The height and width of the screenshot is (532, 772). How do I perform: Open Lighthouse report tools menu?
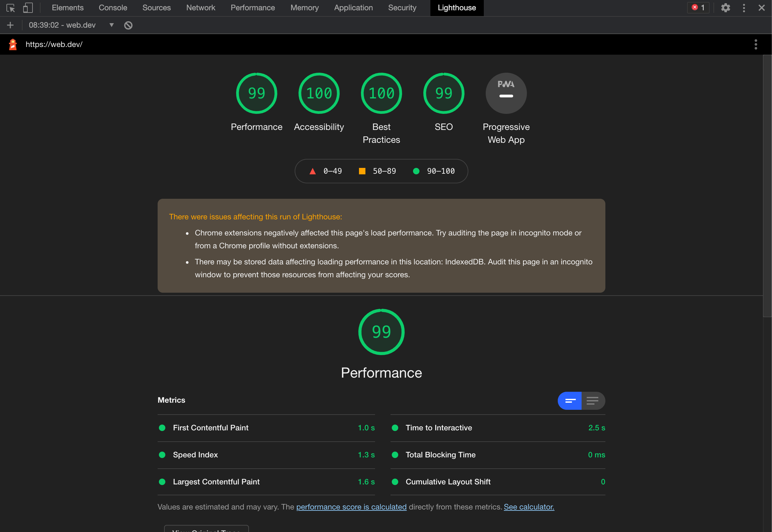pos(756,44)
